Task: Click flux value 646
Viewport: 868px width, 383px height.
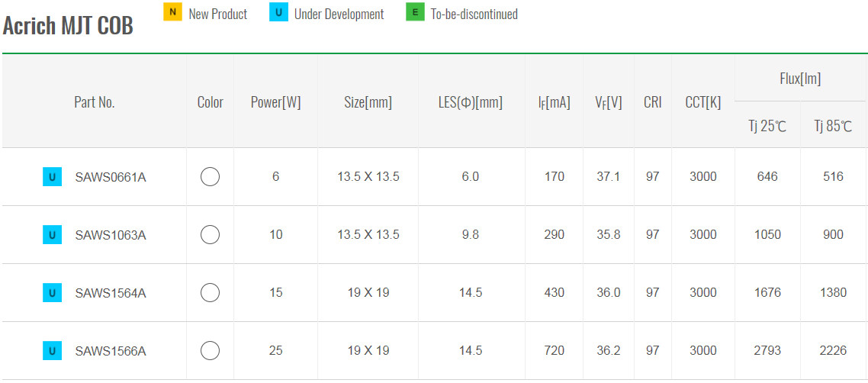Action: point(767,177)
